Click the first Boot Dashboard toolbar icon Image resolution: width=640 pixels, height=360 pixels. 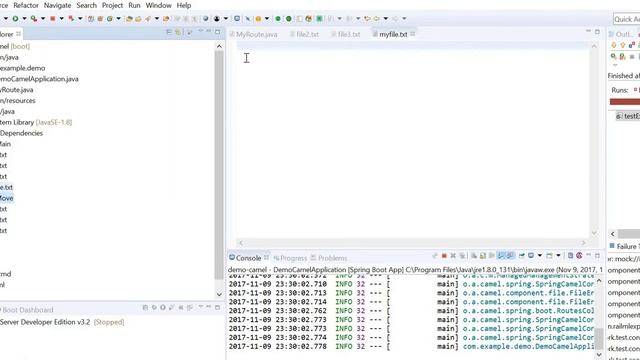coord(145,307)
